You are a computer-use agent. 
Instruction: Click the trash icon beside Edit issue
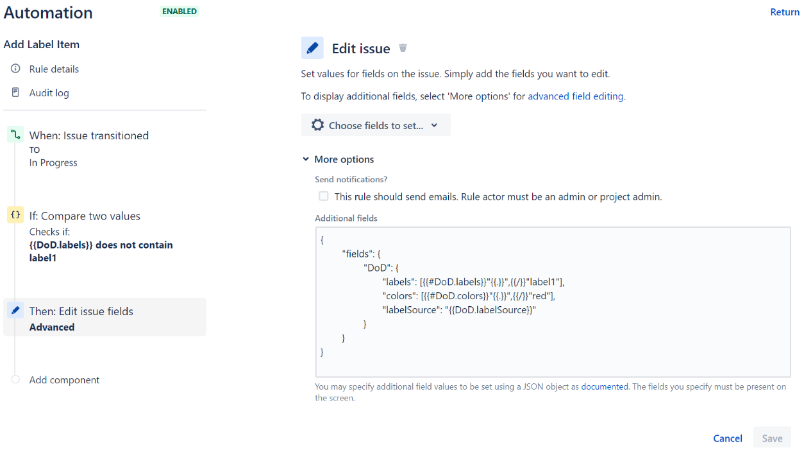pos(403,48)
